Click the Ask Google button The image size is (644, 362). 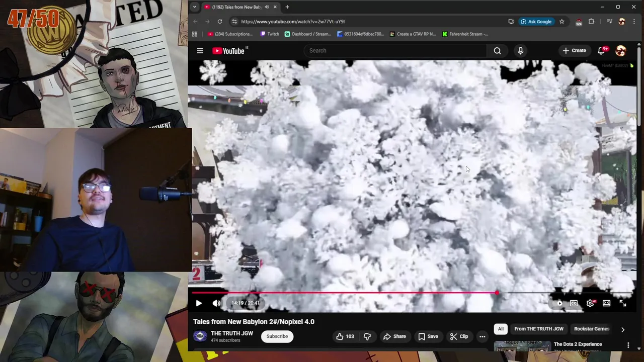click(536, 22)
